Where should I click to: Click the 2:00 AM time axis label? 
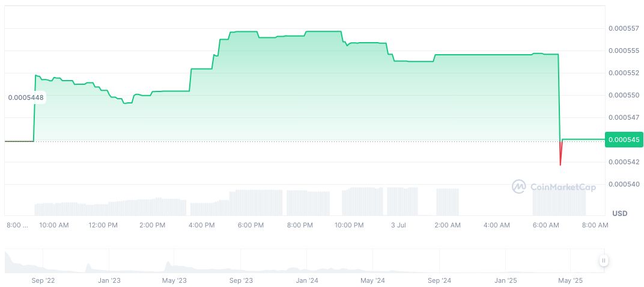coord(448,225)
